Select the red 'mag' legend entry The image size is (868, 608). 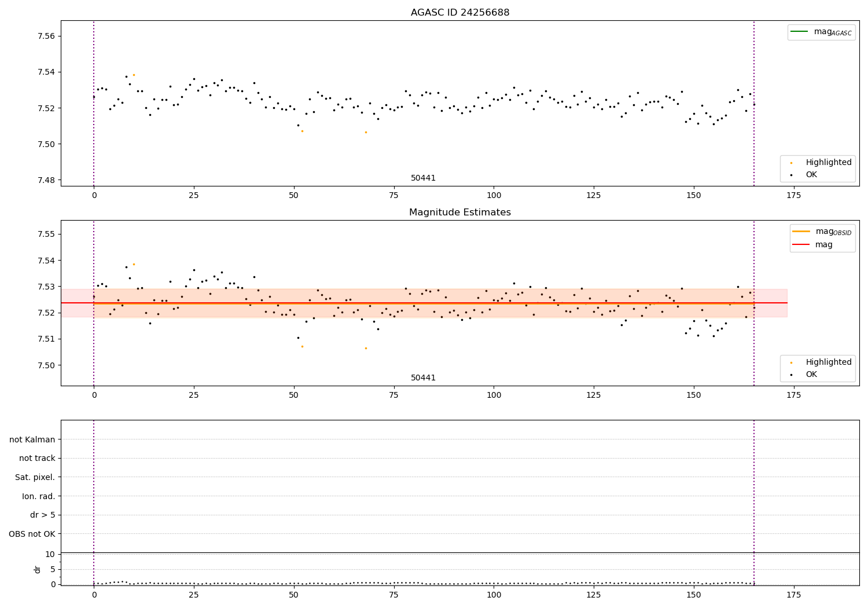point(812,245)
